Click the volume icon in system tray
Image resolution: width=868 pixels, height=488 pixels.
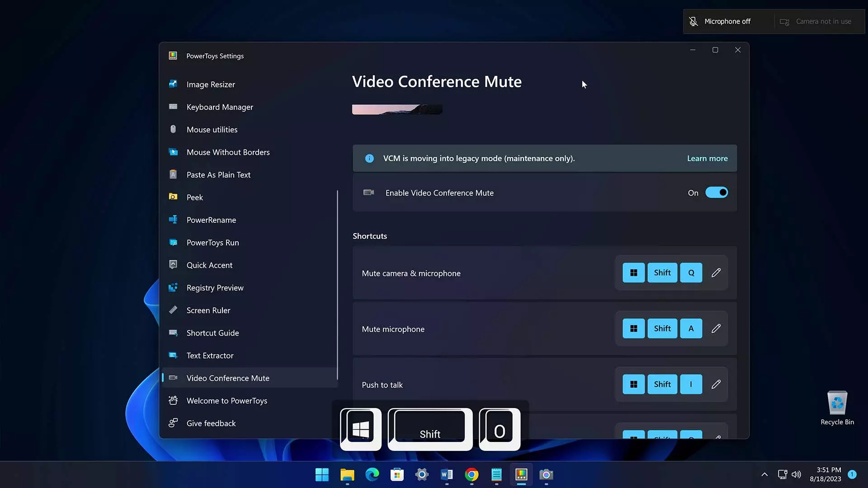(796, 474)
